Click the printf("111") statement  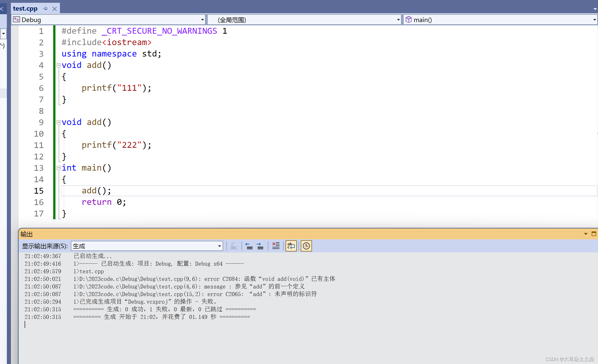tap(117, 88)
